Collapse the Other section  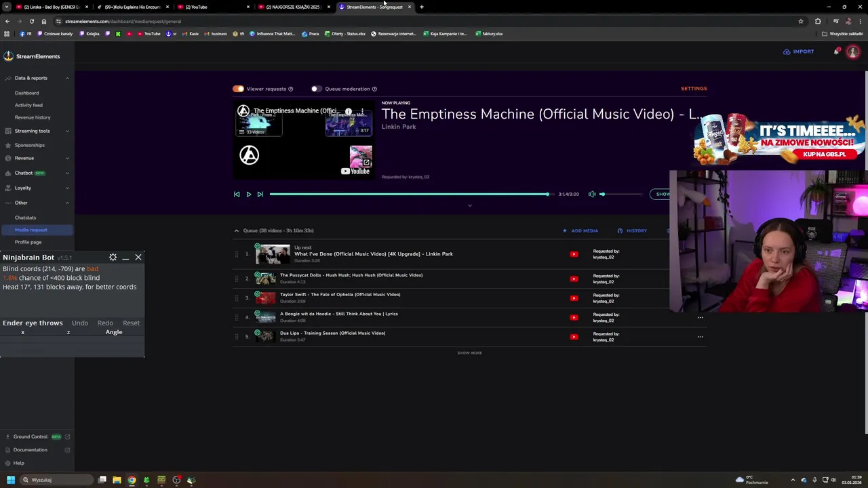[67, 203]
